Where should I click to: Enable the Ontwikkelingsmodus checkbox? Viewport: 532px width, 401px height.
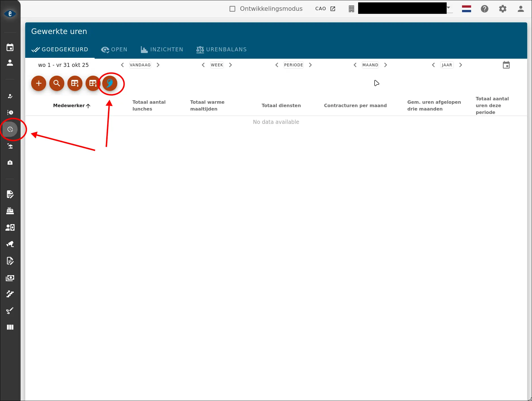pyautogui.click(x=232, y=9)
